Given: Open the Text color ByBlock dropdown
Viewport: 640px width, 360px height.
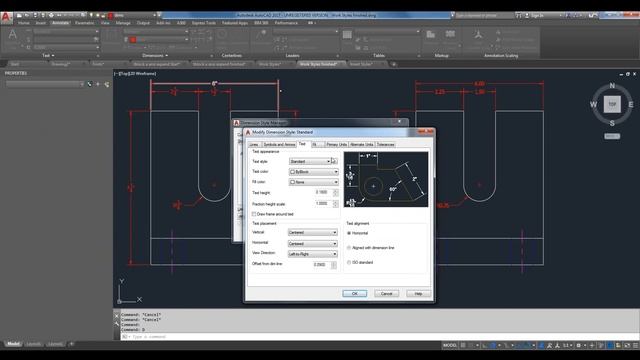Looking at the screenshot, I should [313, 172].
